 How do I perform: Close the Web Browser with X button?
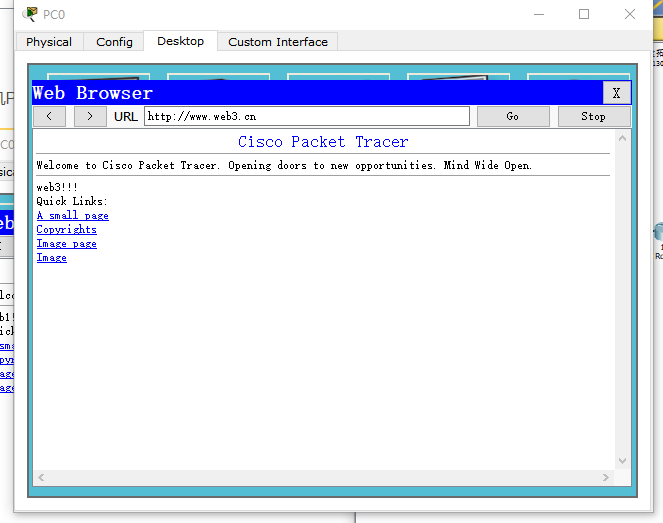[616, 93]
